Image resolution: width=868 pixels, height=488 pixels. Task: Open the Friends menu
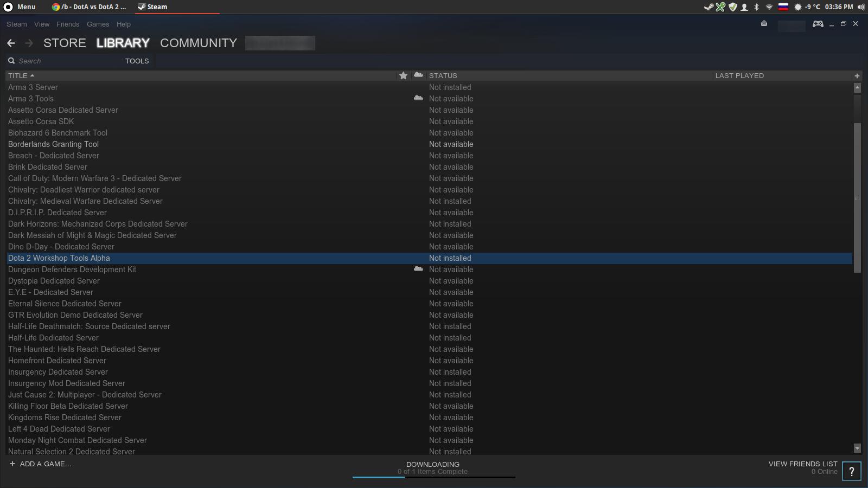point(68,24)
